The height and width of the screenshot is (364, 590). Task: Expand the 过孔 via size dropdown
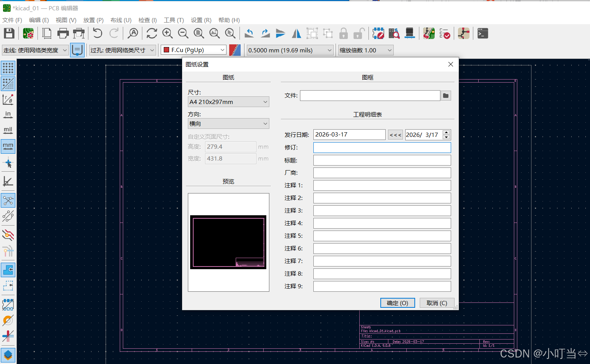tap(122, 50)
